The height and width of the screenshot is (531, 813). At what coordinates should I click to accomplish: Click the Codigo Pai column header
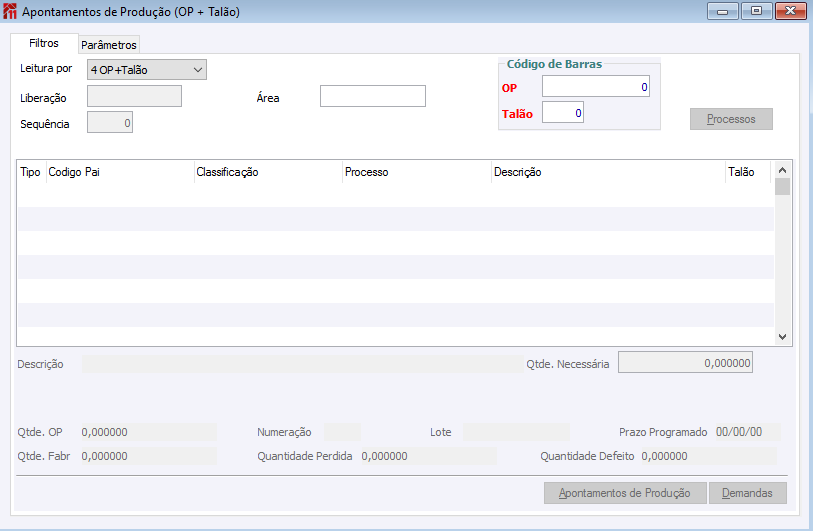120,172
